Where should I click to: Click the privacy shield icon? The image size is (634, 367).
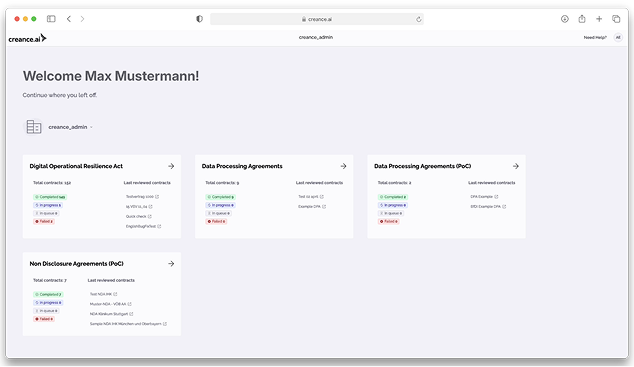[199, 19]
